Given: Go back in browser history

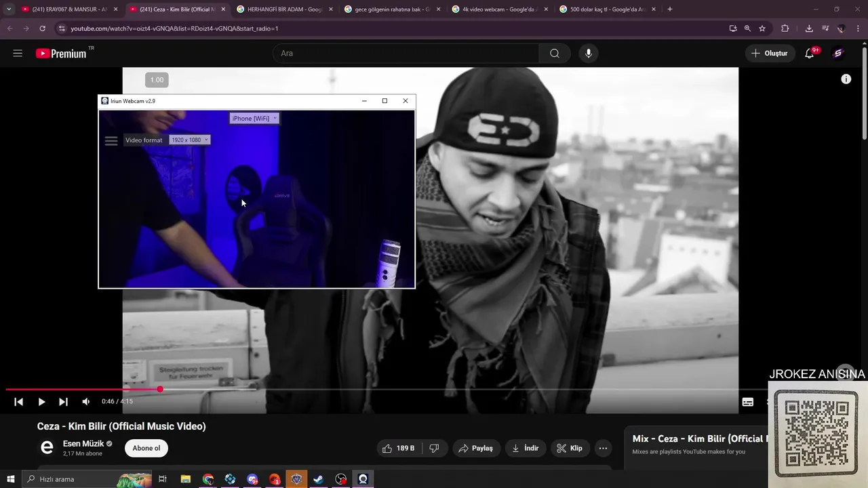Looking at the screenshot, I should click(9, 28).
